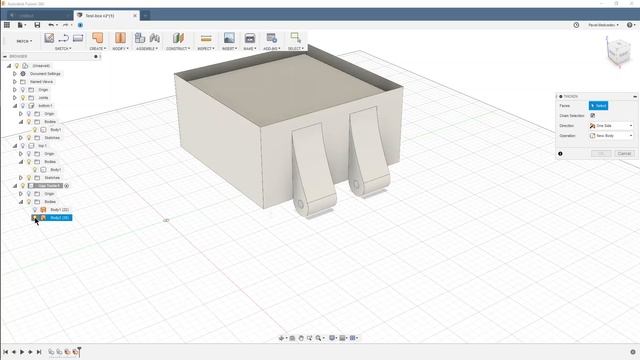Click the OK button in Thicken dialog
This screenshot has width=640, height=360.
point(601,153)
